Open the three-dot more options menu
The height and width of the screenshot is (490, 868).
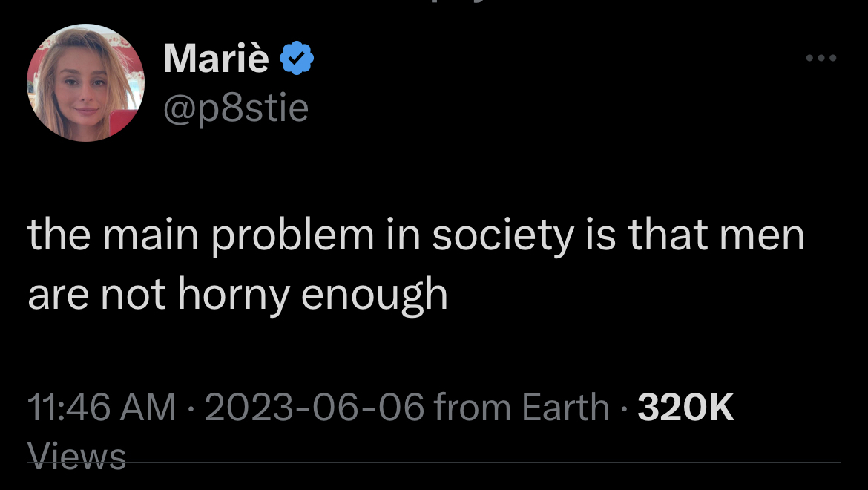822,59
